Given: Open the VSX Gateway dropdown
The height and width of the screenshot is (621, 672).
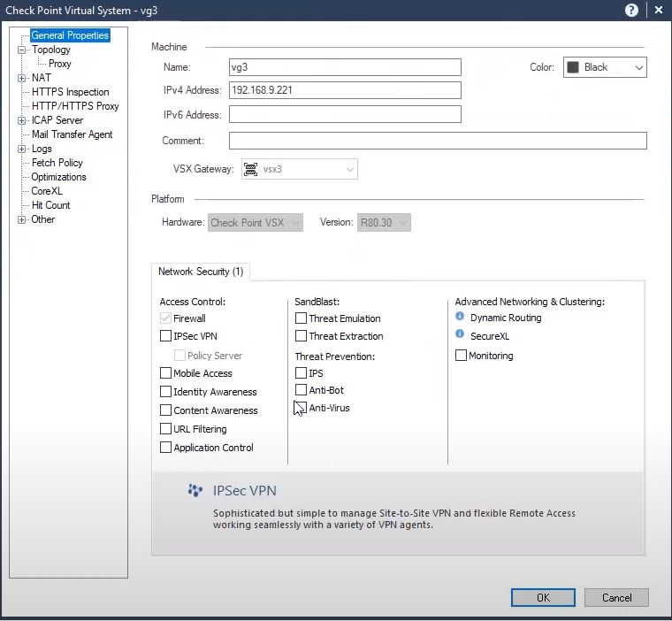Looking at the screenshot, I should (299, 169).
